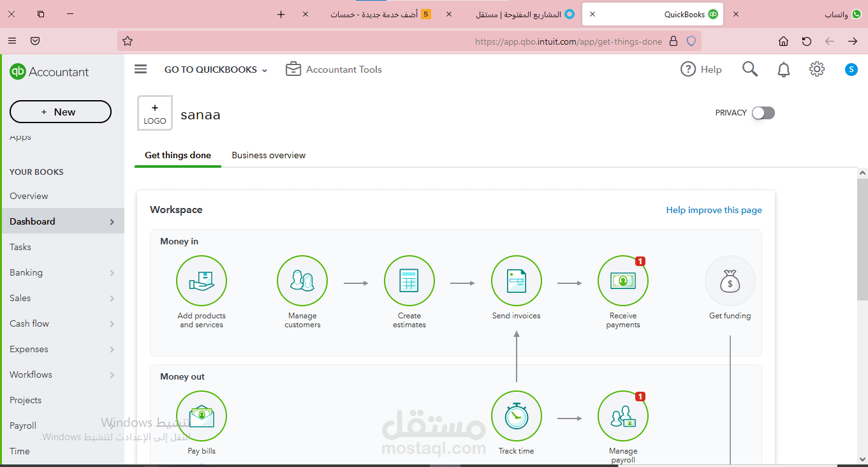Click the company name sanaa
This screenshot has height=467, width=868.
click(x=200, y=115)
